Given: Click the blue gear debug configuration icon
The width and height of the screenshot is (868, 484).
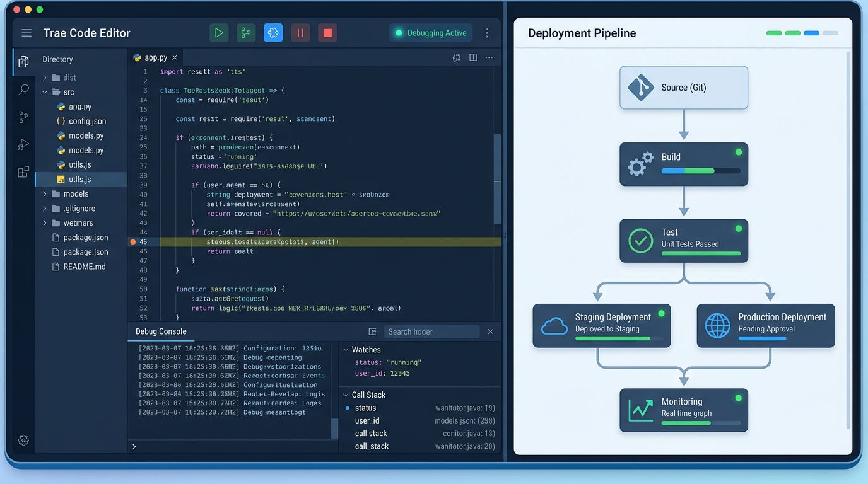Looking at the screenshot, I should coord(273,32).
